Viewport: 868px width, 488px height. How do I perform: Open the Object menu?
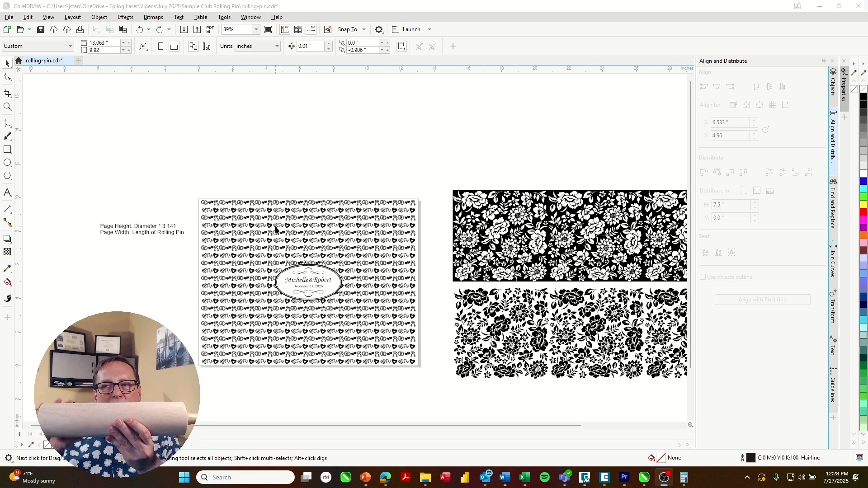pyautogui.click(x=99, y=17)
